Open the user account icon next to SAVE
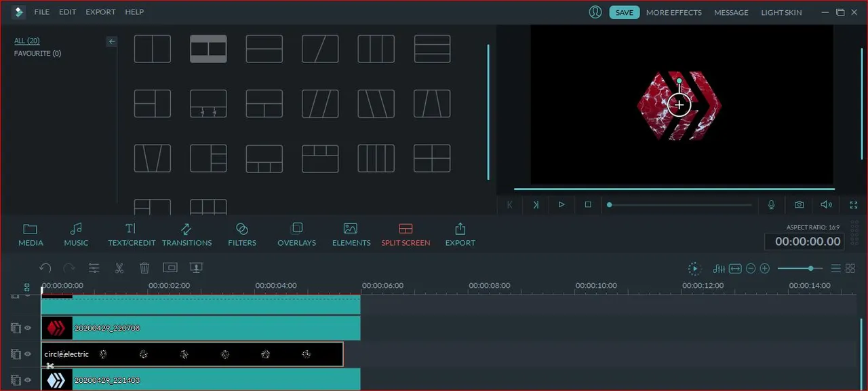Screen dimensions: 868x391 595,12
